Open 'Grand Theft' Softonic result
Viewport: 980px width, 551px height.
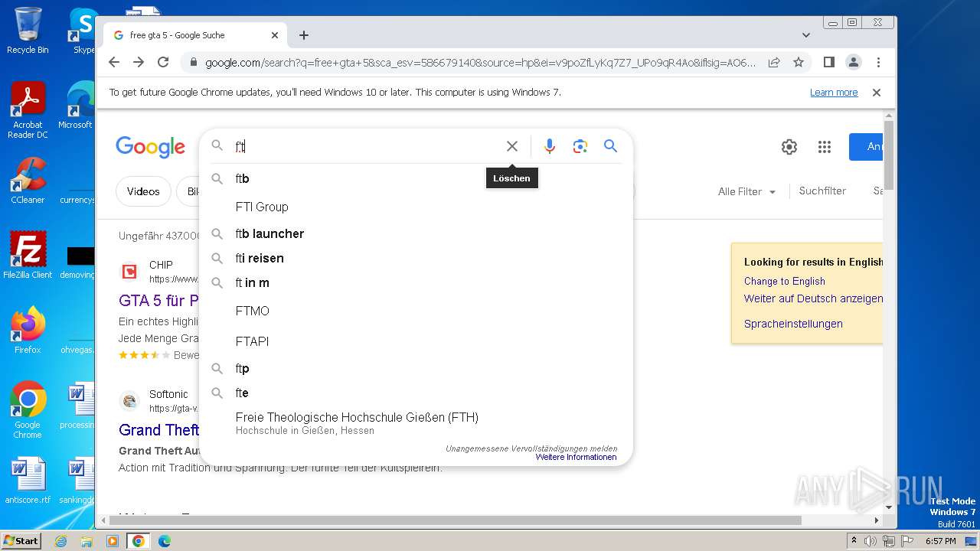pyautogui.click(x=159, y=429)
